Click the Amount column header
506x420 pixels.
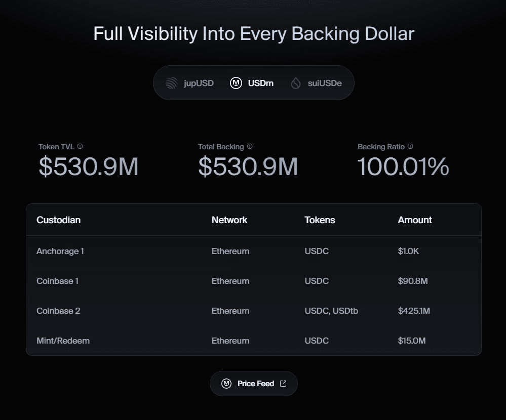[415, 220]
